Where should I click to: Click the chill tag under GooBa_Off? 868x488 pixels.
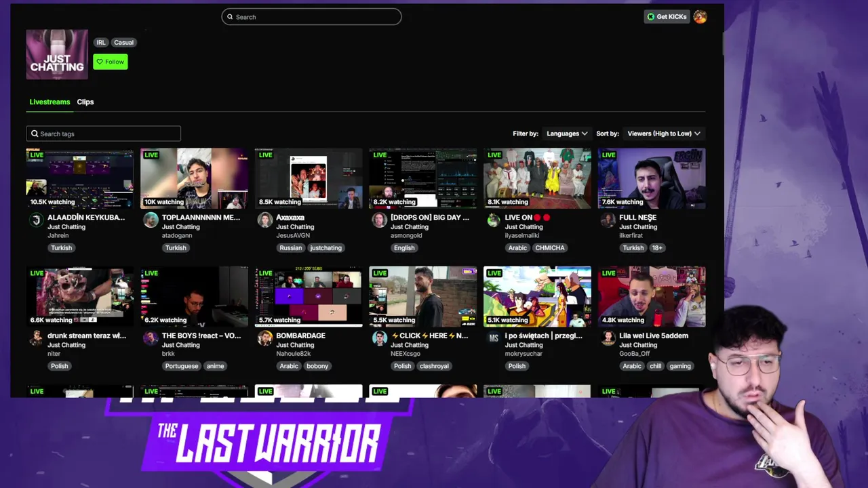coord(655,366)
